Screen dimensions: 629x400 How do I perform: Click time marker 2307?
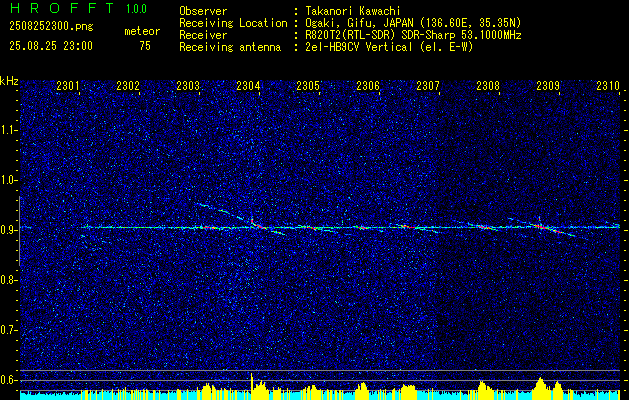click(428, 85)
